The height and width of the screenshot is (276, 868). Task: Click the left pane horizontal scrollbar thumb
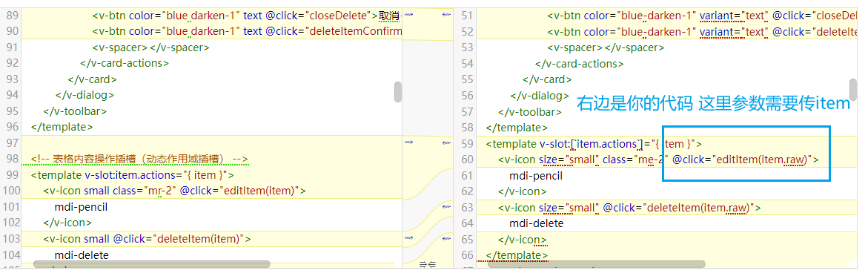[x=152, y=264]
